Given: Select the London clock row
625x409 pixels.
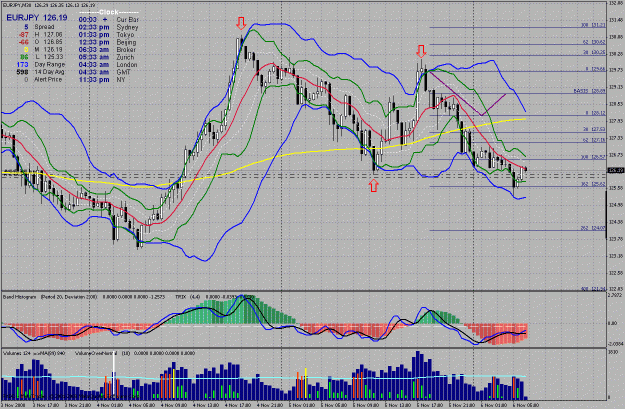Looking at the screenshot, I should [x=108, y=65].
